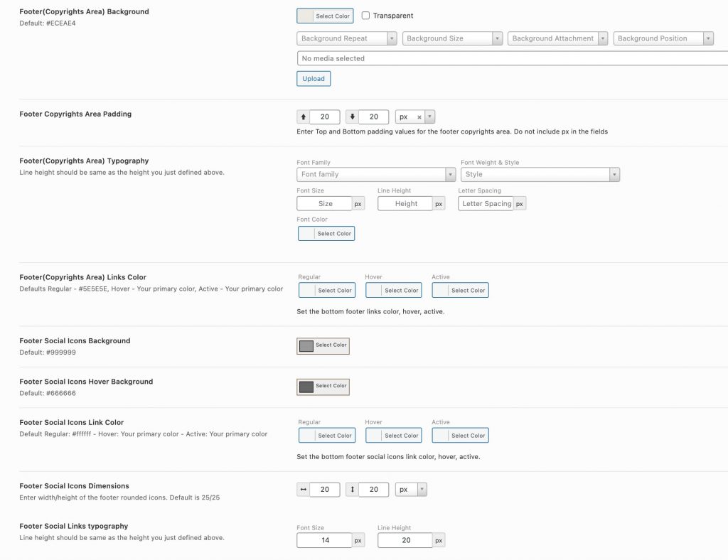Click the Letter Spacing input field

coord(486,204)
